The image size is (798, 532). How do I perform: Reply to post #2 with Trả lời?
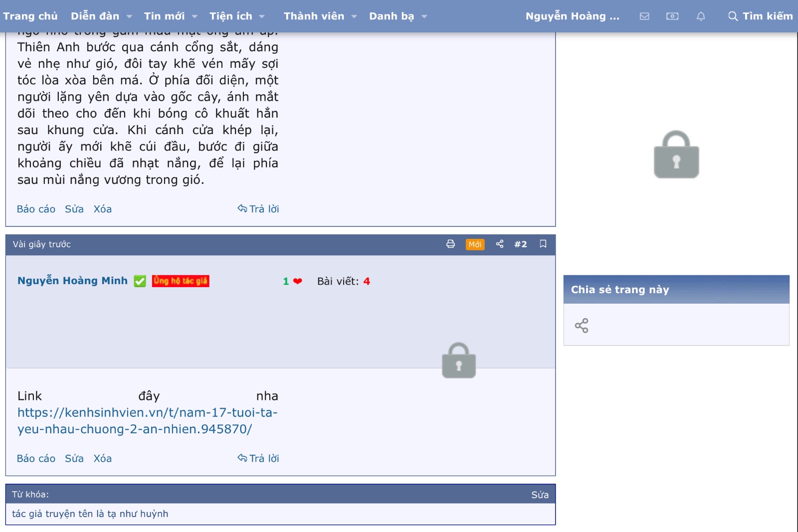(258, 458)
